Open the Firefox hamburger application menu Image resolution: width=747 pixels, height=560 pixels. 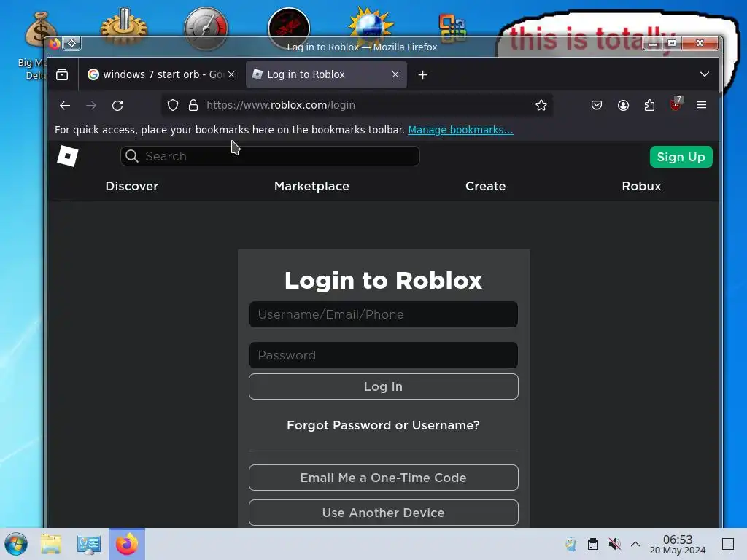[702, 105]
